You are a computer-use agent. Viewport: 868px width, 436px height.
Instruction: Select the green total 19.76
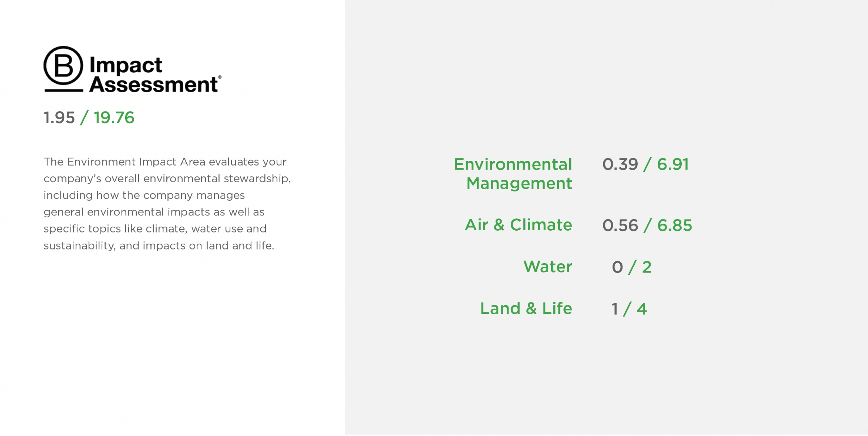[x=114, y=118]
